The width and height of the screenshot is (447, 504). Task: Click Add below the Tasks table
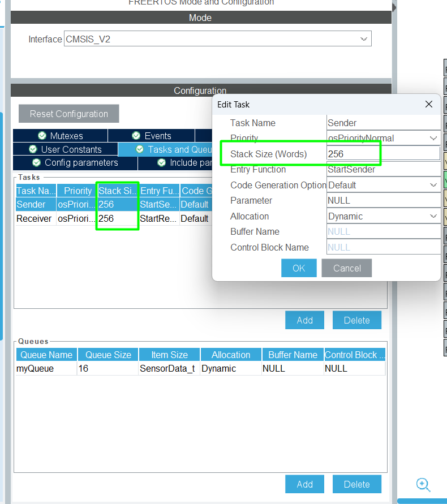[304, 320]
